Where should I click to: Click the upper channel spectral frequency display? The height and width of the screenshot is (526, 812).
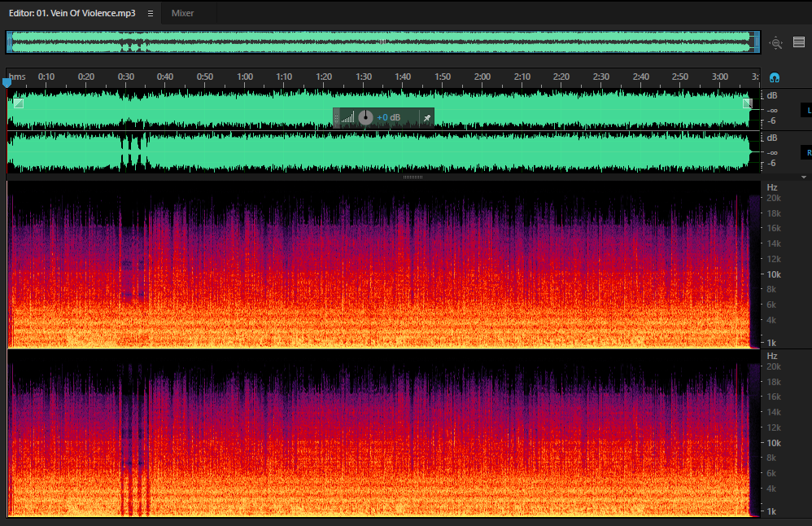pyautogui.click(x=382, y=265)
